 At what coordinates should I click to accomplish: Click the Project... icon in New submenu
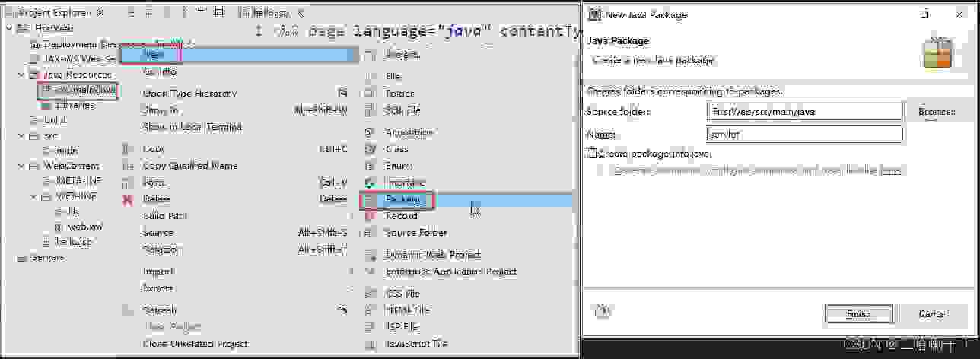tap(370, 55)
